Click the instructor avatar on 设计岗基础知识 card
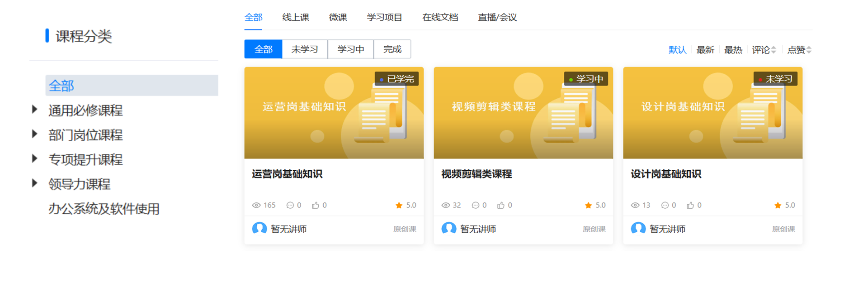 (x=638, y=229)
